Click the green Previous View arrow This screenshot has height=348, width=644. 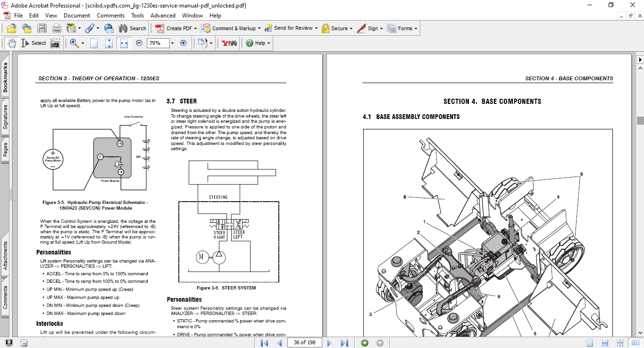(365, 342)
